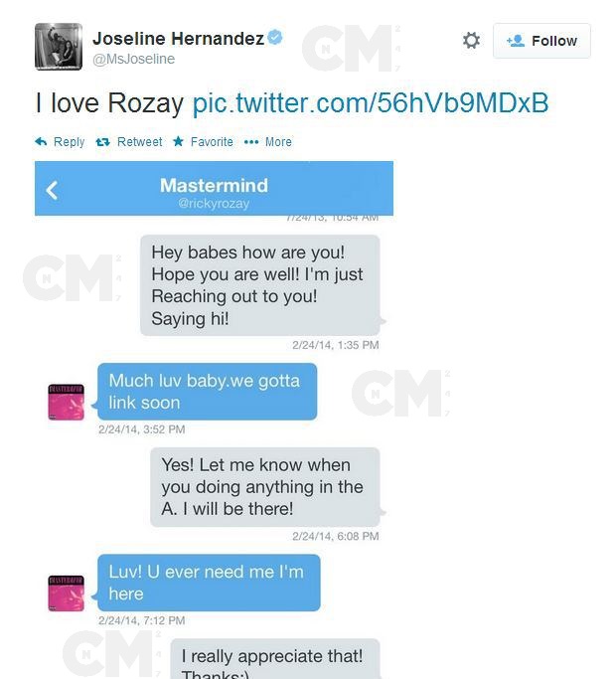Click the 'Luv! U ever need me' bubble
The image size is (616, 679).
point(209,583)
